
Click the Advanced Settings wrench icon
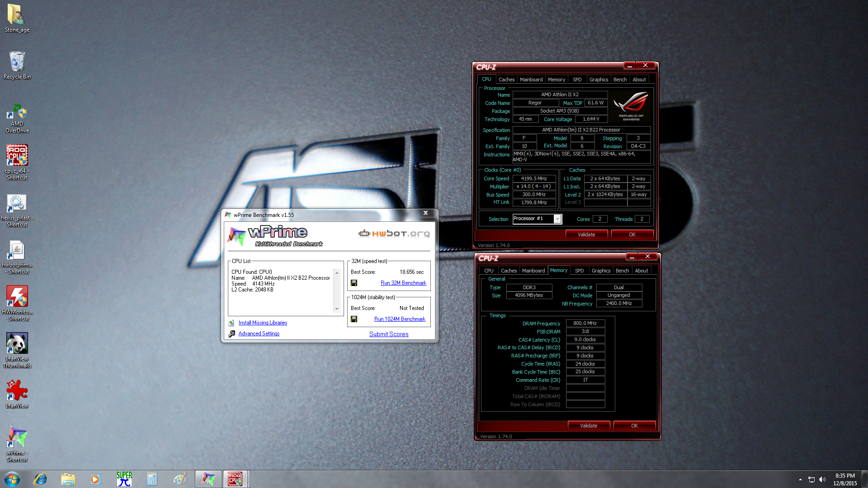pyautogui.click(x=231, y=333)
